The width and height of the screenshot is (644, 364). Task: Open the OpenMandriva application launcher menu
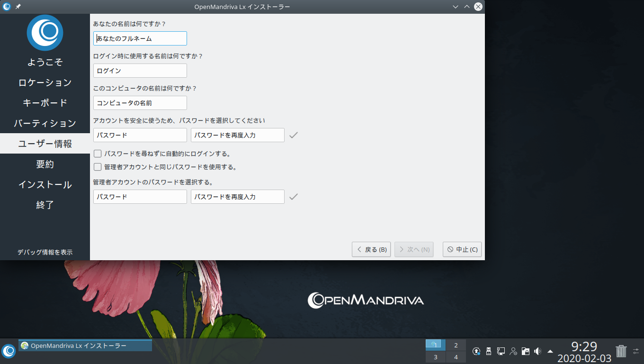click(9, 351)
